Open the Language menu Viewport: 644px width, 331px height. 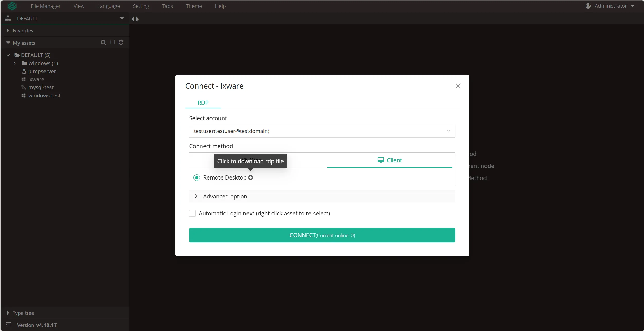click(x=109, y=6)
